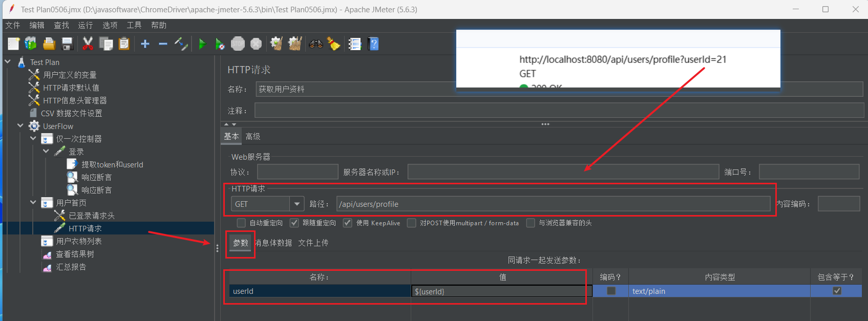Toggle 包含等于 checkbox in userId row
868x321 pixels.
coord(837,291)
